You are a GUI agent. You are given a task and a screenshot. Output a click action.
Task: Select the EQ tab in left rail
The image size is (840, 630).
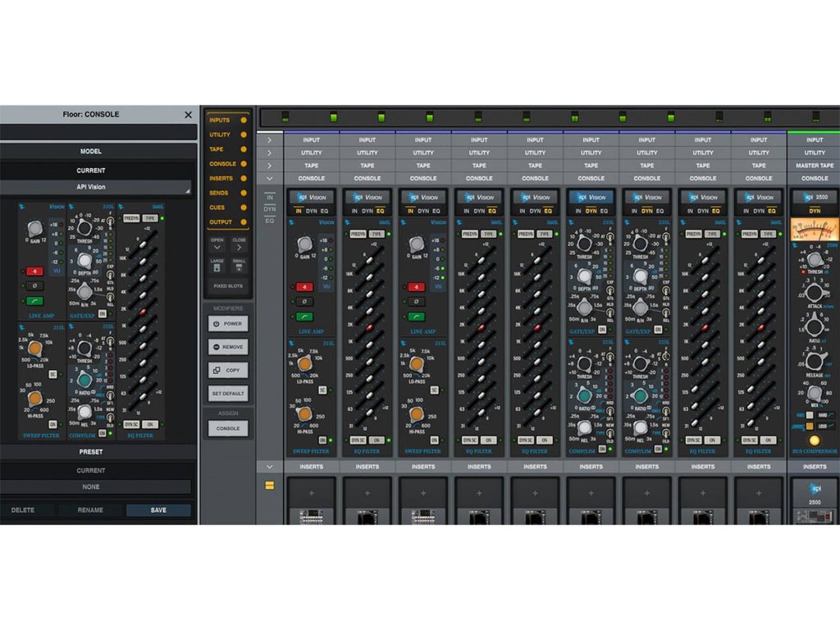coord(269,221)
